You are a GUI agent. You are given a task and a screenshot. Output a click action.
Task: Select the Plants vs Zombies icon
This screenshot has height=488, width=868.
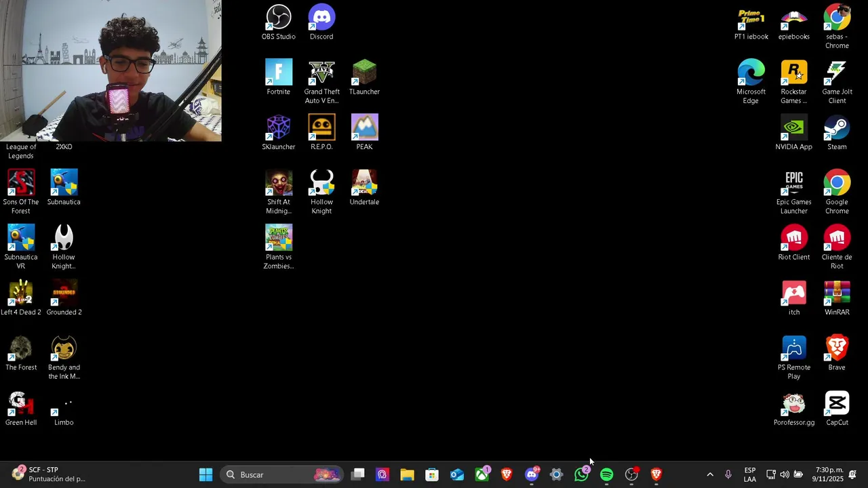[x=278, y=247]
